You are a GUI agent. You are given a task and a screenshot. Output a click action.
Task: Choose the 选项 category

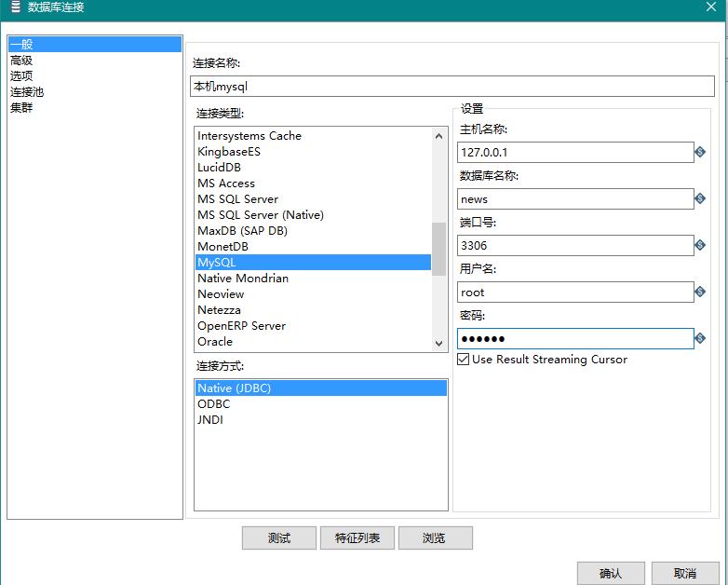point(21,76)
